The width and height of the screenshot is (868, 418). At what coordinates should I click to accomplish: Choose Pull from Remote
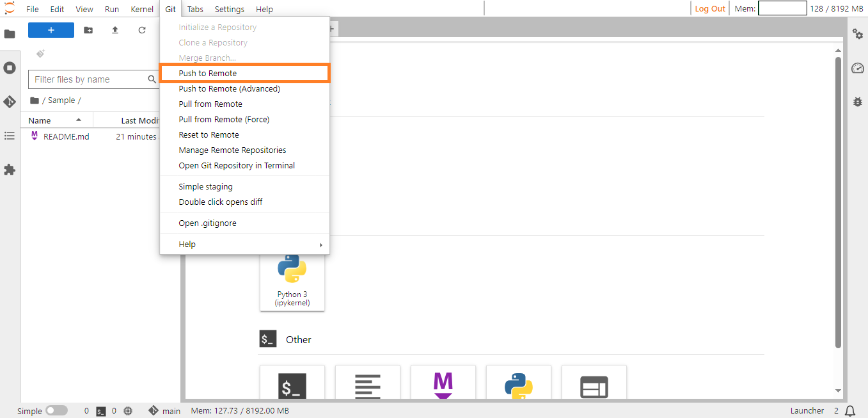(244, 104)
